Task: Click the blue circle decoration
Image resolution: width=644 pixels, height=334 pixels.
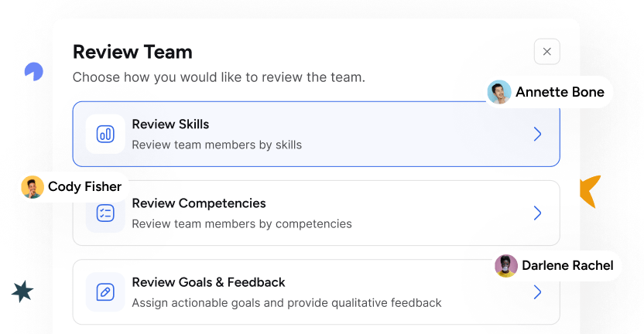Action: click(33, 72)
